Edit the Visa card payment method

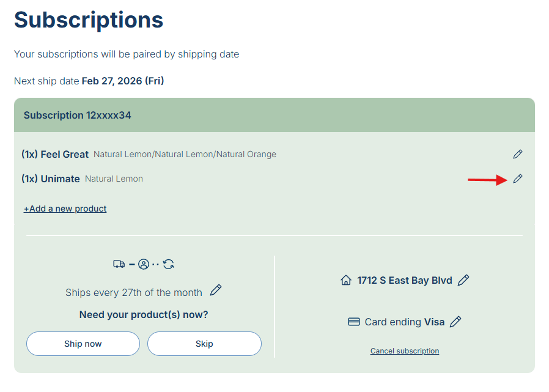click(x=455, y=322)
